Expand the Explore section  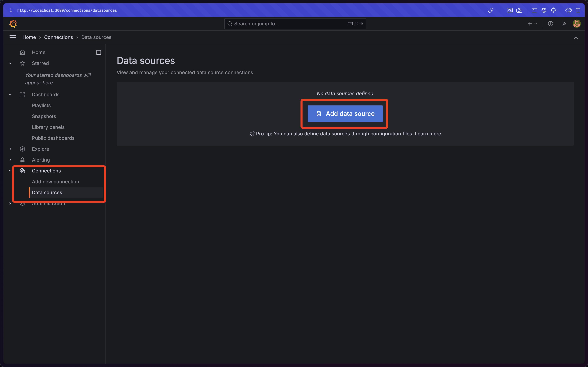coord(10,149)
